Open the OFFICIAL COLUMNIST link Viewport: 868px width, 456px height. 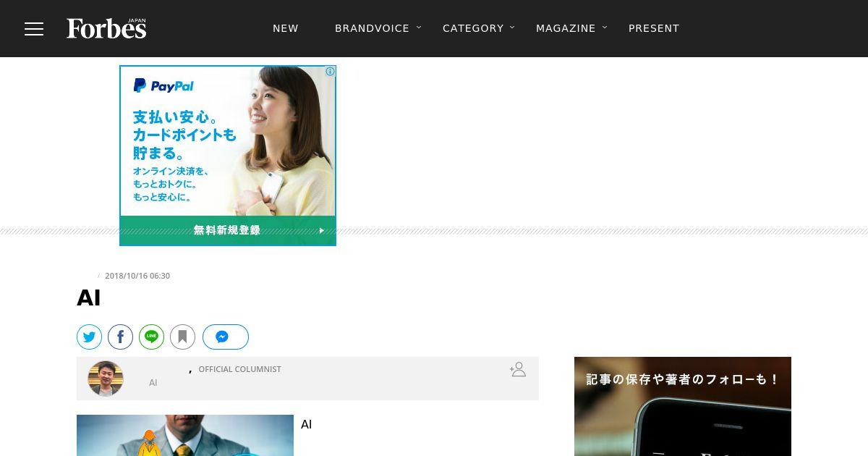[239, 369]
